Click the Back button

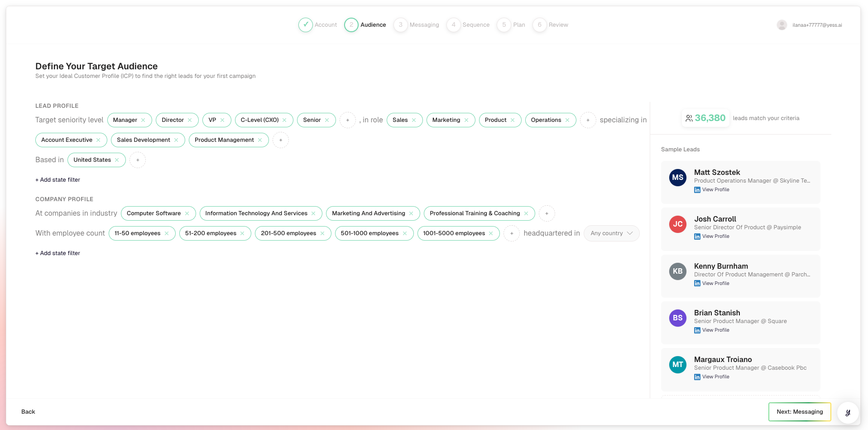click(28, 412)
